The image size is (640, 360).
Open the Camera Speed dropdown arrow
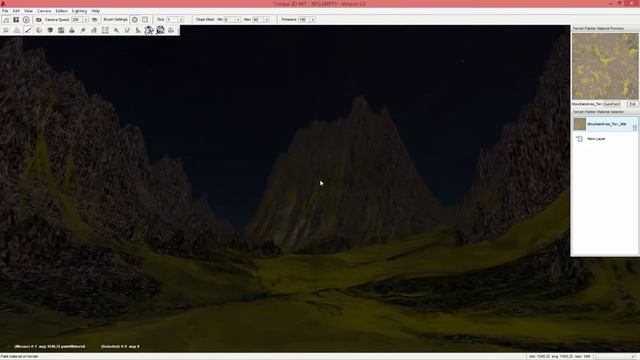86,20
